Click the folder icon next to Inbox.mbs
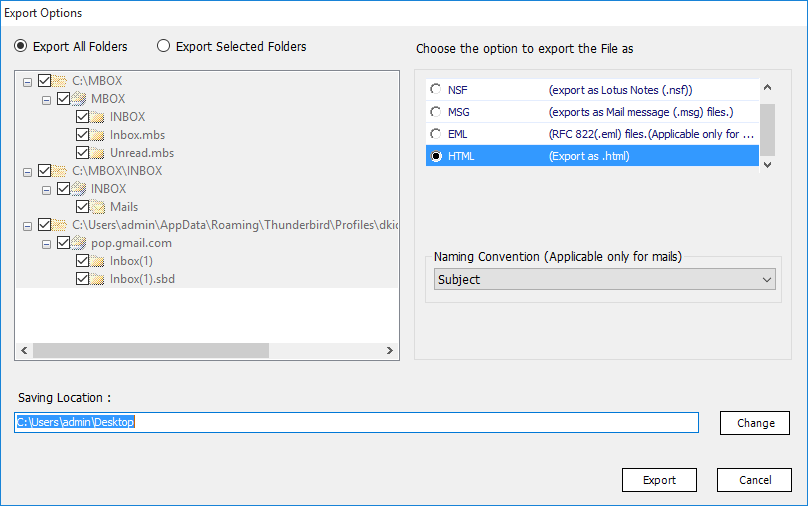This screenshot has height=506, width=808. [x=98, y=135]
